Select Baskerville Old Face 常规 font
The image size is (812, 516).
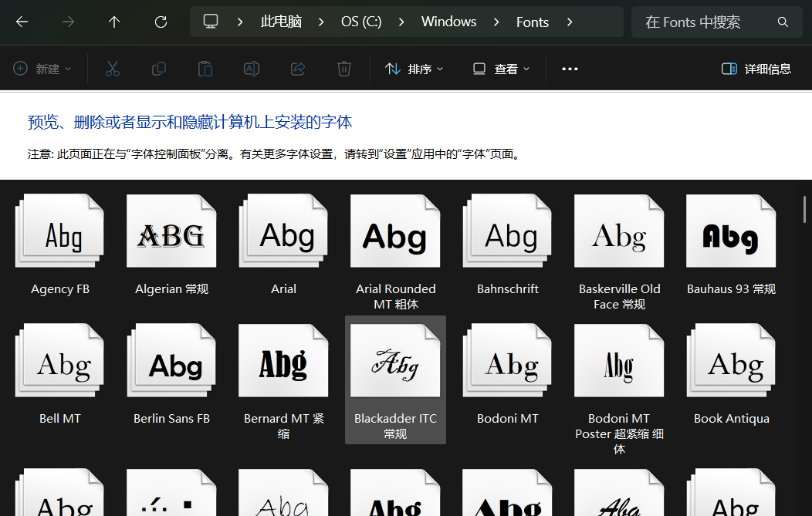coord(619,252)
